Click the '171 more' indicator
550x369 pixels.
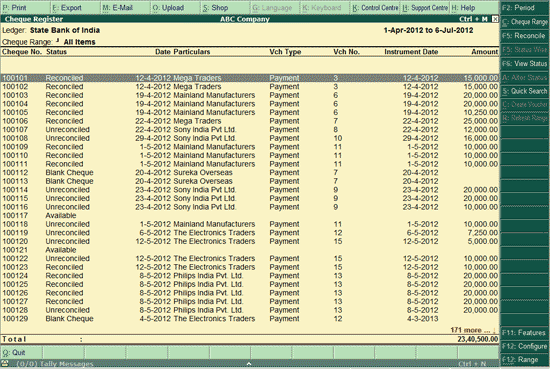[x=473, y=330]
